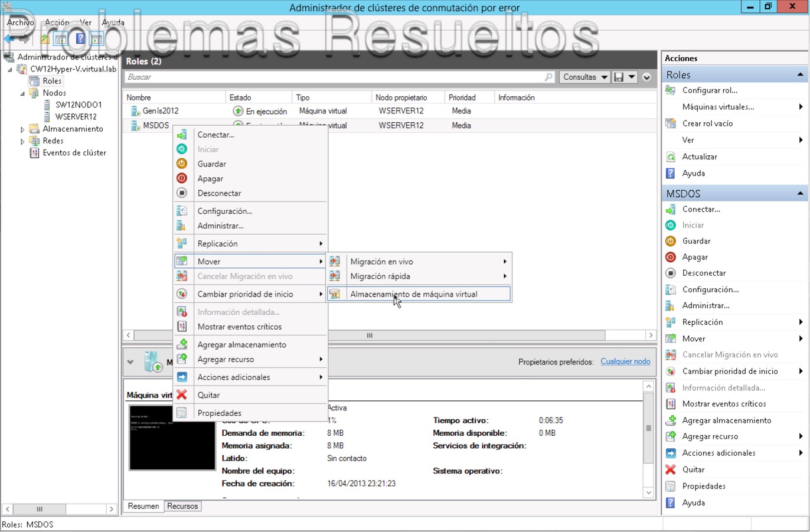Click Propiedades icon in context menu
The height and width of the screenshot is (532, 810).
click(x=182, y=413)
